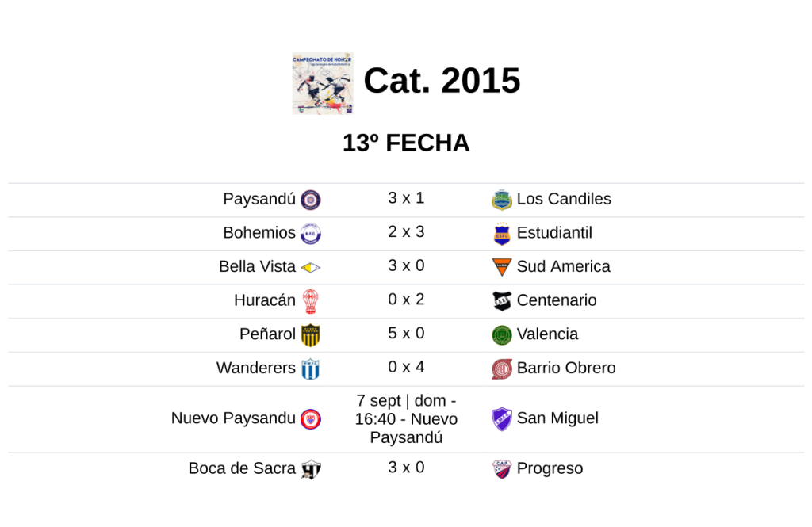
Task: Click the Huracán balloon crest
Action: pos(311,301)
